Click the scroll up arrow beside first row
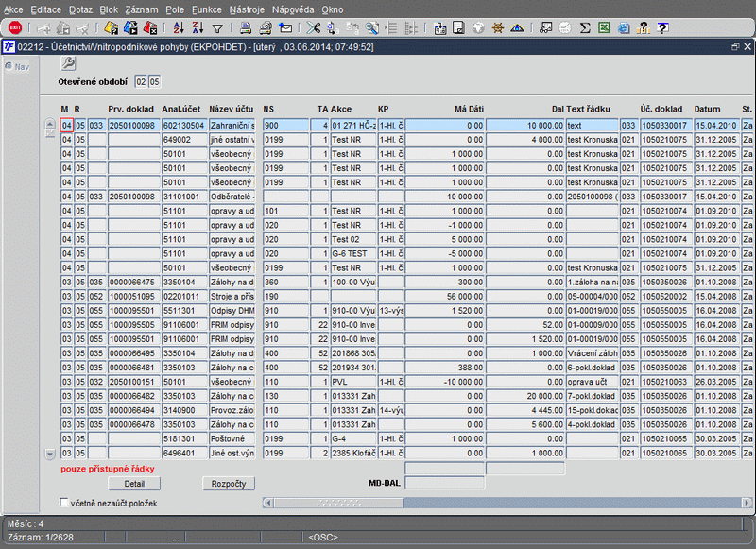Screen dimensions: 756x549 coord(51,124)
